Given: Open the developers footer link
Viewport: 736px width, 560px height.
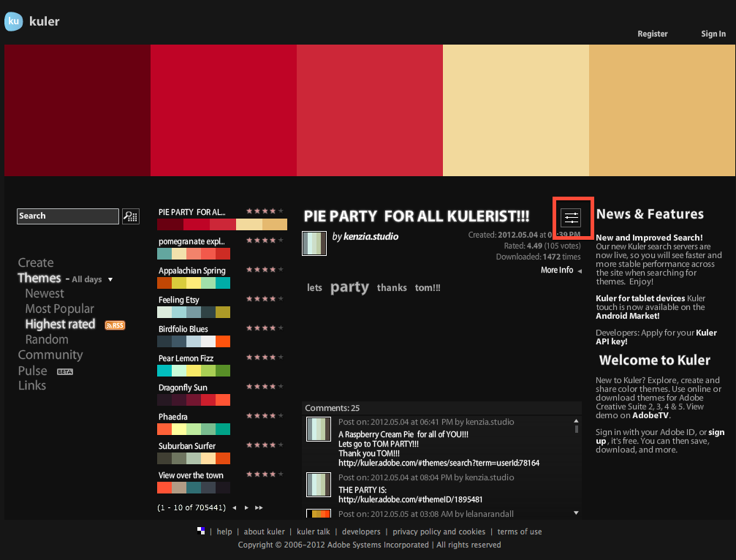Looking at the screenshot, I should 361,531.
